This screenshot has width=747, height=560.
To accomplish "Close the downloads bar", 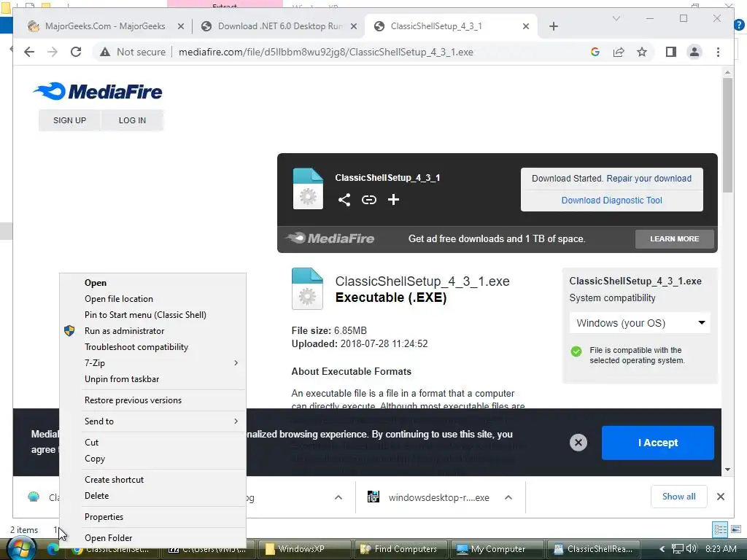I will tap(720, 497).
